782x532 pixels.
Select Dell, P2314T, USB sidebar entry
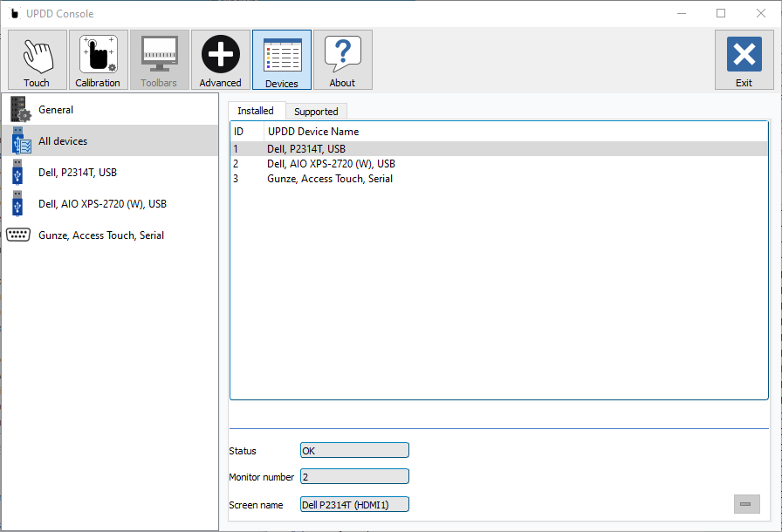point(110,173)
